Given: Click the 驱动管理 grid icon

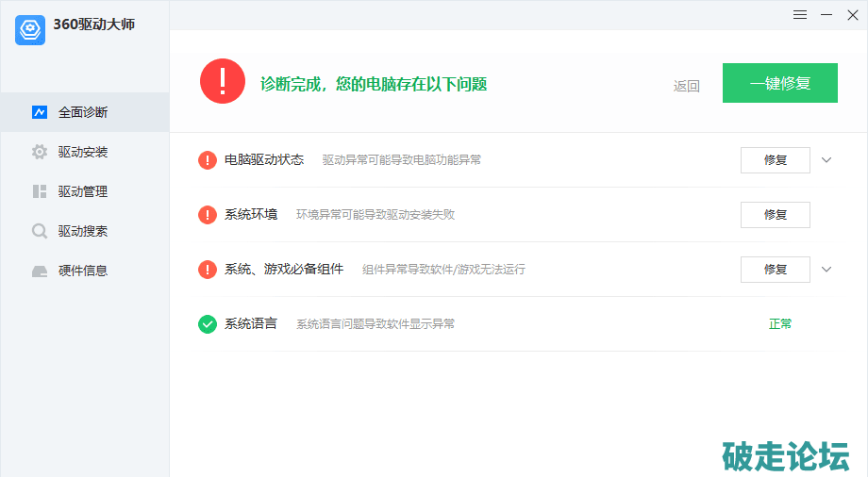Looking at the screenshot, I should 40,191.
